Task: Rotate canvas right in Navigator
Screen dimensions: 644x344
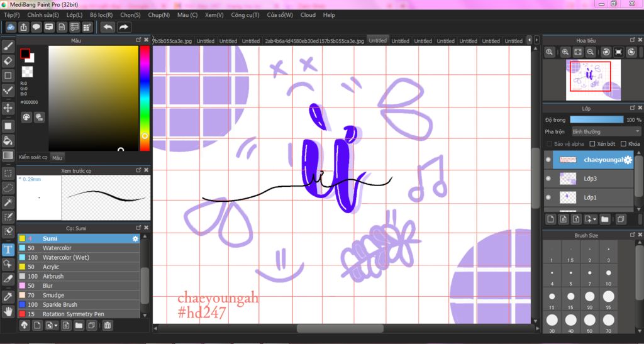Action: pyautogui.click(x=631, y=52)
